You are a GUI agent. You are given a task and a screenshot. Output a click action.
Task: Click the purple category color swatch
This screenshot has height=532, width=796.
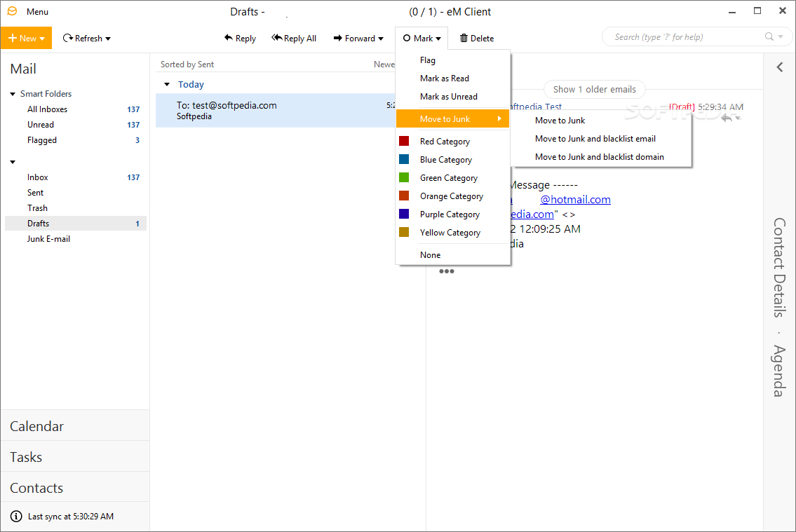click(x=404, y=214)
